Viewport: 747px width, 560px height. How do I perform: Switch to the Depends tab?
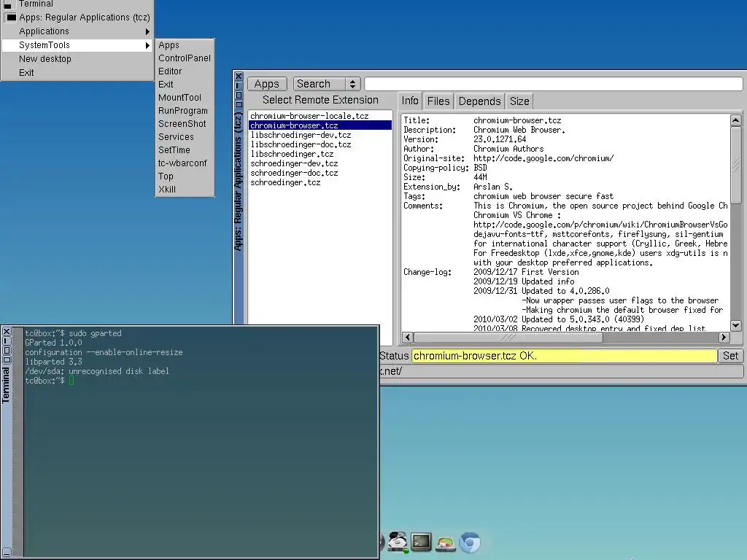coord(479,101)
